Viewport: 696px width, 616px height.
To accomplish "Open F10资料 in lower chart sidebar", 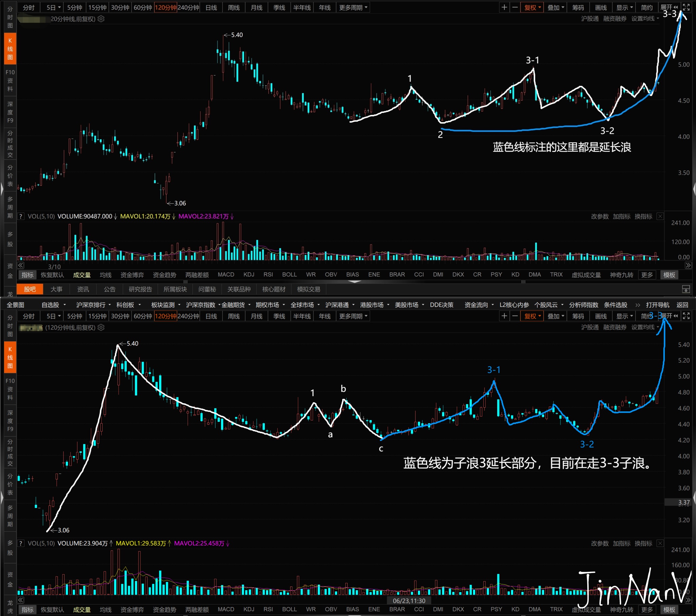I will pos(10,389).
